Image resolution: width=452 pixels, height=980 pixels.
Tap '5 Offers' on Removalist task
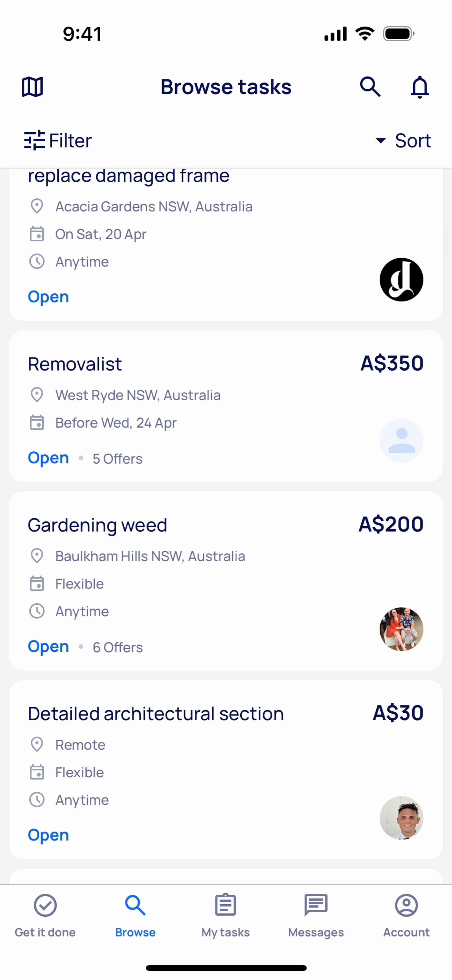tap(117, 459)
